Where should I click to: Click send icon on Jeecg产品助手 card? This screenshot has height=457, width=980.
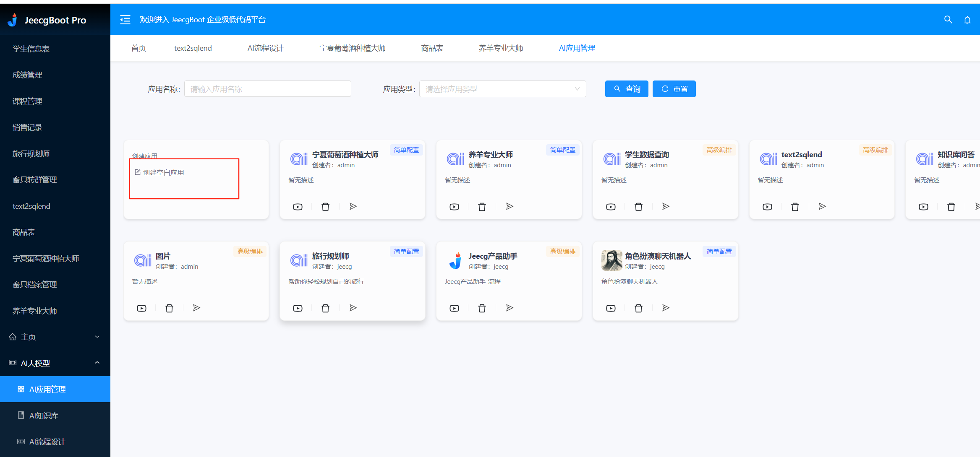pos(510,308)
